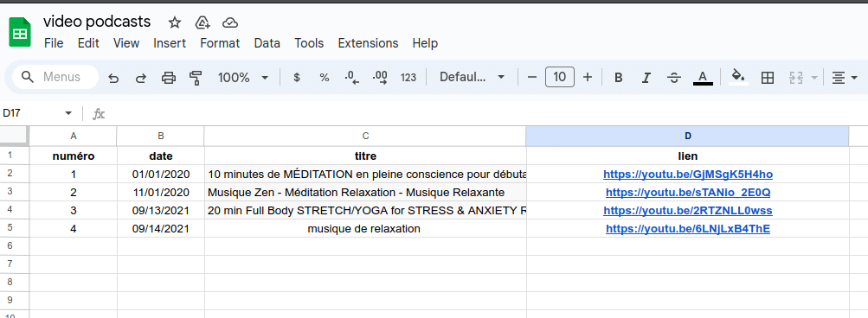Check the cloud document status icon
Screen dimensions: 868x318
pos(229,22)
